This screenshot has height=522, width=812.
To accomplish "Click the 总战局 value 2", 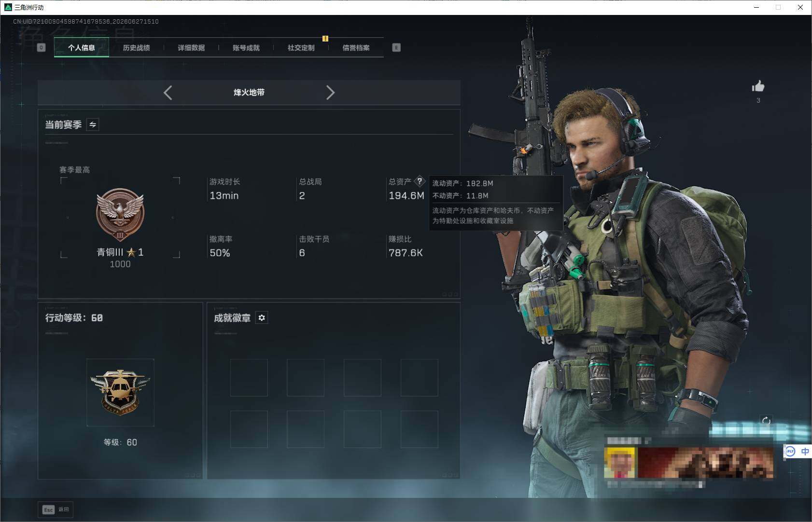I will tap(302, 196).
